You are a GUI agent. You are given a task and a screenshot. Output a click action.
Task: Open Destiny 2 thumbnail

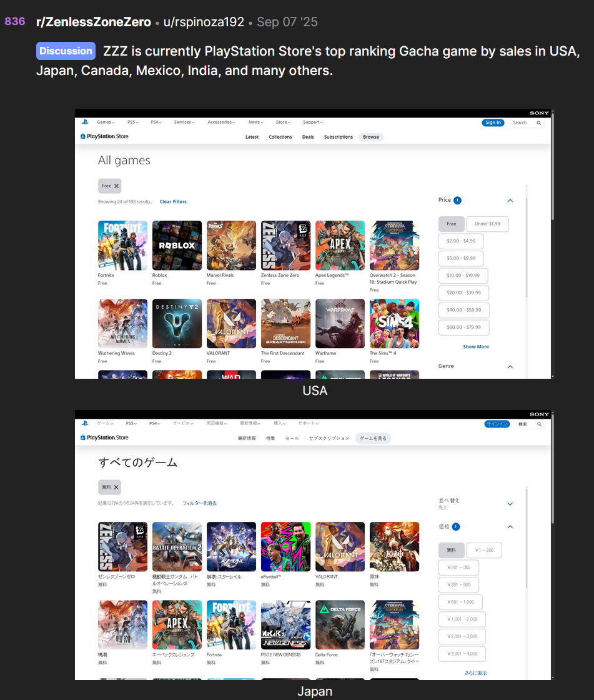coord(177,323)
